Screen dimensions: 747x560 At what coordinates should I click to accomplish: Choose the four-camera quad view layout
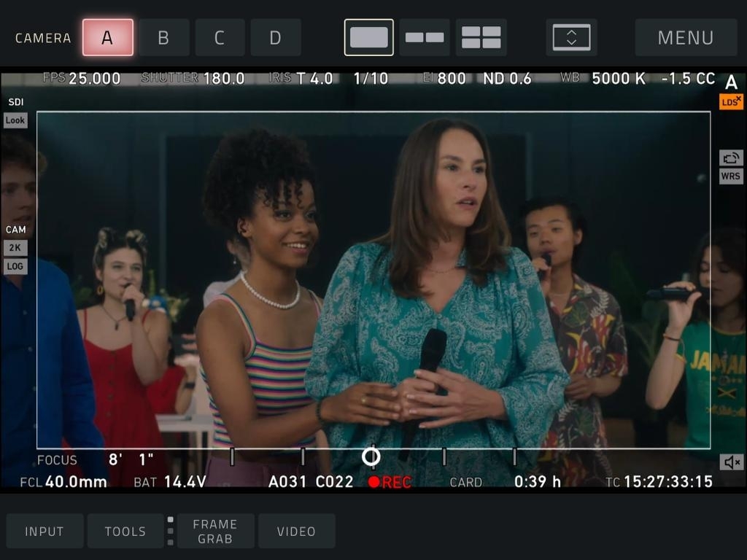coord(481,37)
